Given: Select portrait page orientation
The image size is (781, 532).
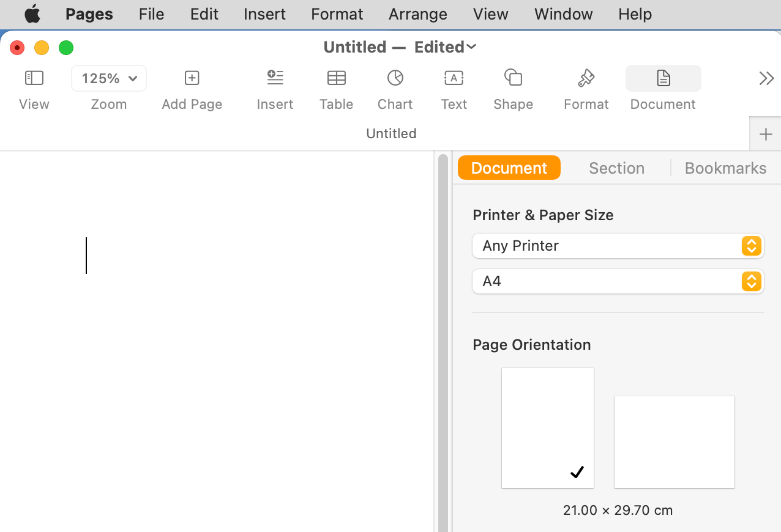Looking at the screenshot, I should click(x=548, y=428).
